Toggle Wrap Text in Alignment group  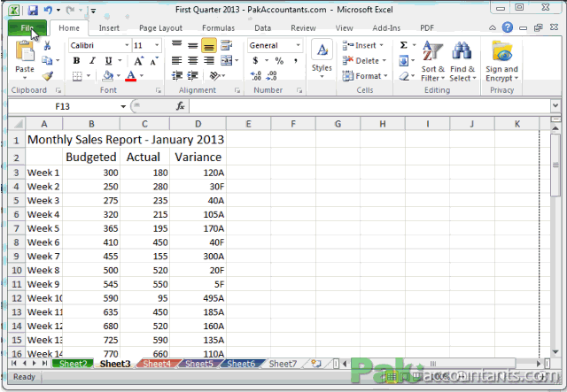coord(227,45)
